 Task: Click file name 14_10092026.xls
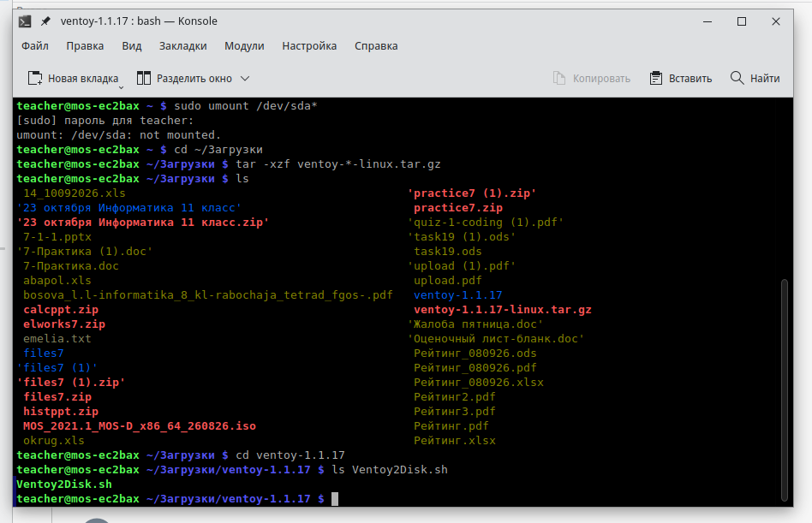[74, 193]
